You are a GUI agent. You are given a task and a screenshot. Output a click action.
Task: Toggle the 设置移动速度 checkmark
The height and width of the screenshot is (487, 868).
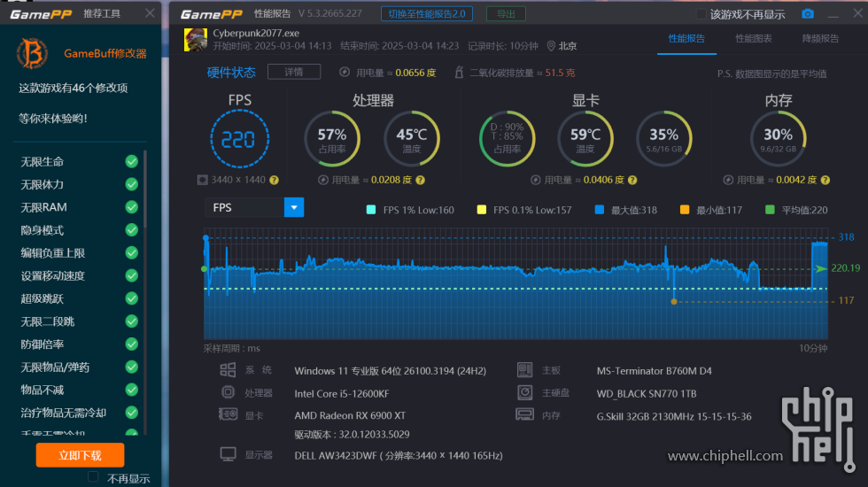point(131,275)
